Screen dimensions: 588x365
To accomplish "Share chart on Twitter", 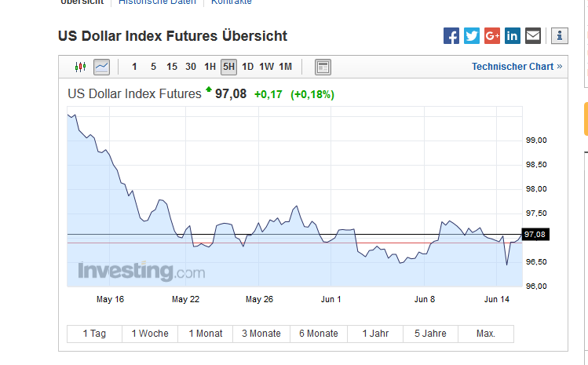I will point(472,35).
